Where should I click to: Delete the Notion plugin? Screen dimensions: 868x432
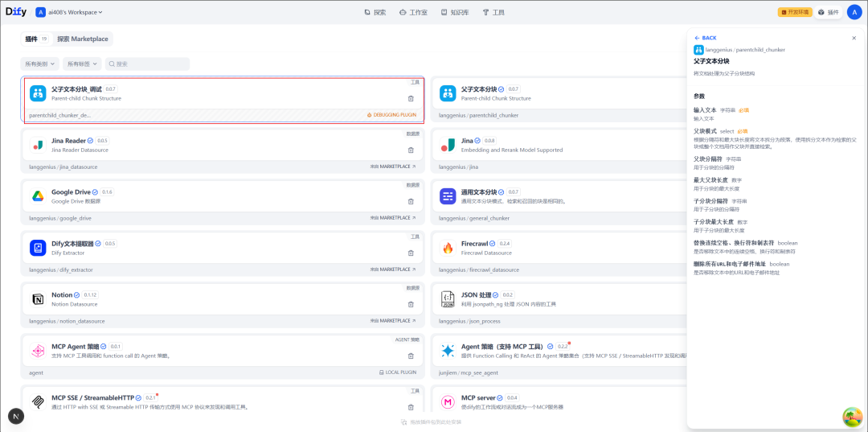(x=411, y=305)
